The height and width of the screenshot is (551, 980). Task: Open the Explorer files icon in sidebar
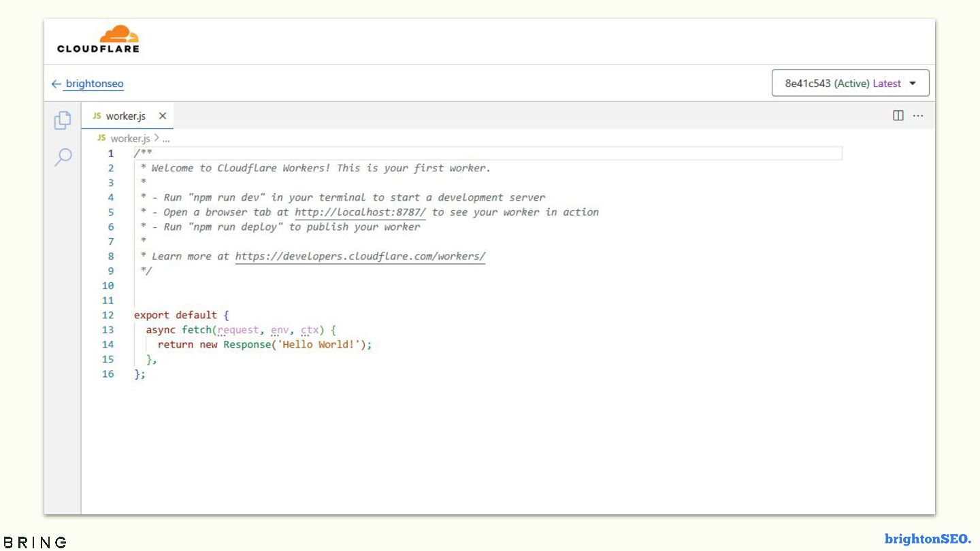[63, 120]
